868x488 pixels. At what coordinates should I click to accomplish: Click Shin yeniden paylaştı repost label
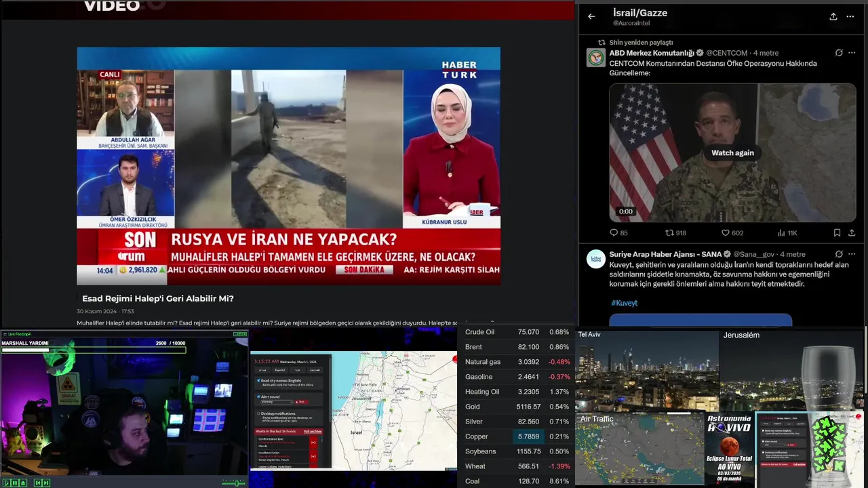pos(641,42)
